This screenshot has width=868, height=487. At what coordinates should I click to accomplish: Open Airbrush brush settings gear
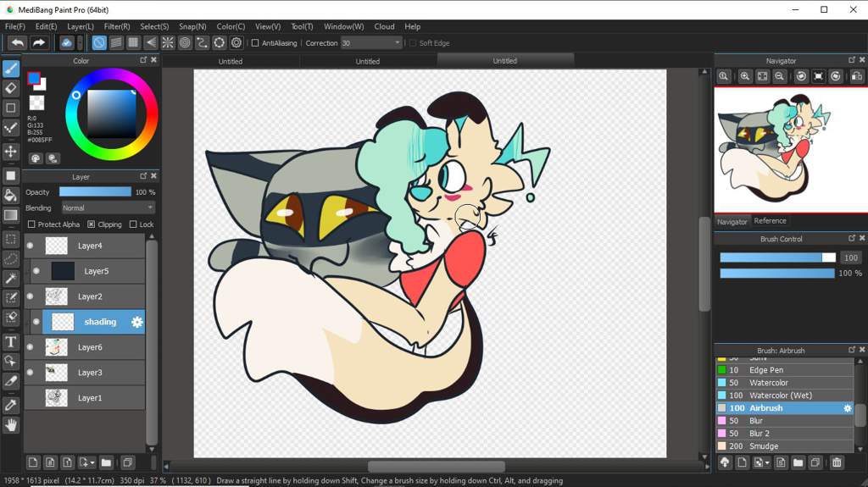point(847,408)
